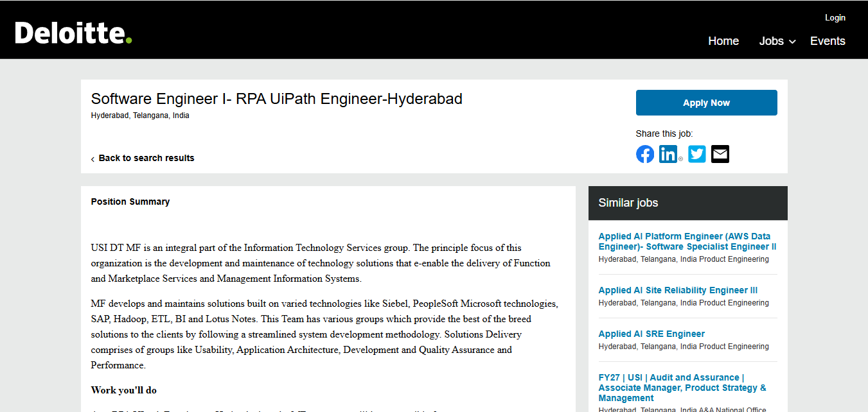Open FY27 USI Audit and Assurance job
This screenshot has width=868, height=412.
[682, 388]
